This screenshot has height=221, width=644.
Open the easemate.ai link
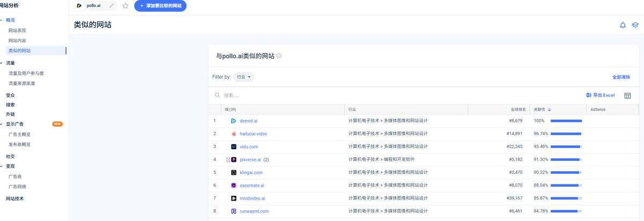click(x=252, y=185)
